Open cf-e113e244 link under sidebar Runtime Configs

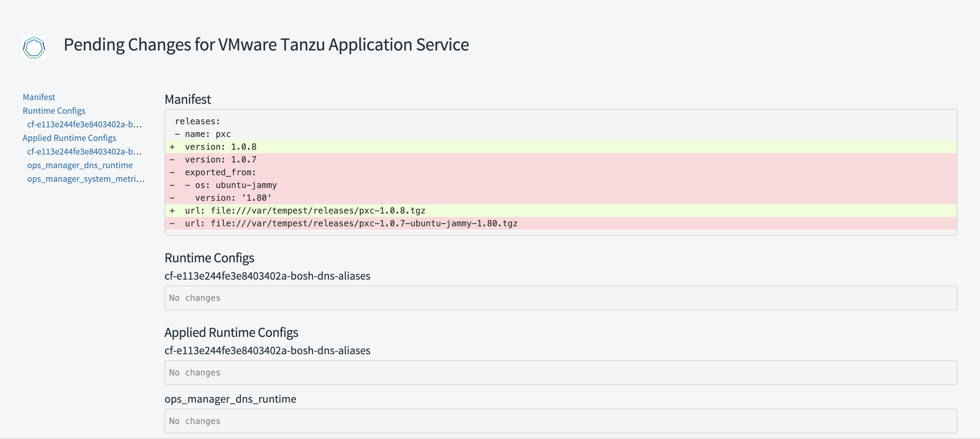(x=84, y=124)
